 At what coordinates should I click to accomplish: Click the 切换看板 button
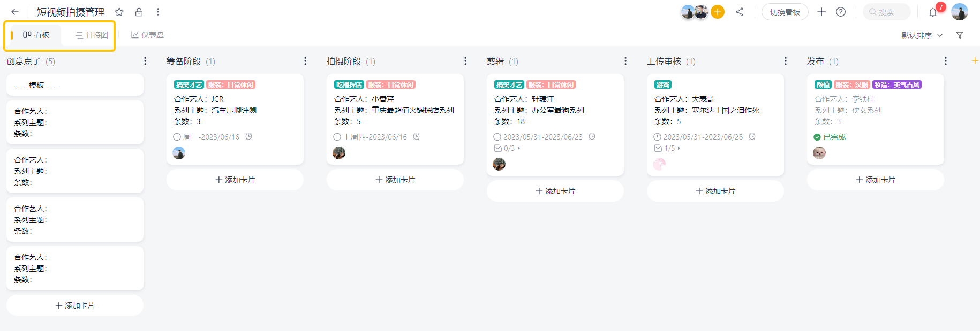click(785, 12)
